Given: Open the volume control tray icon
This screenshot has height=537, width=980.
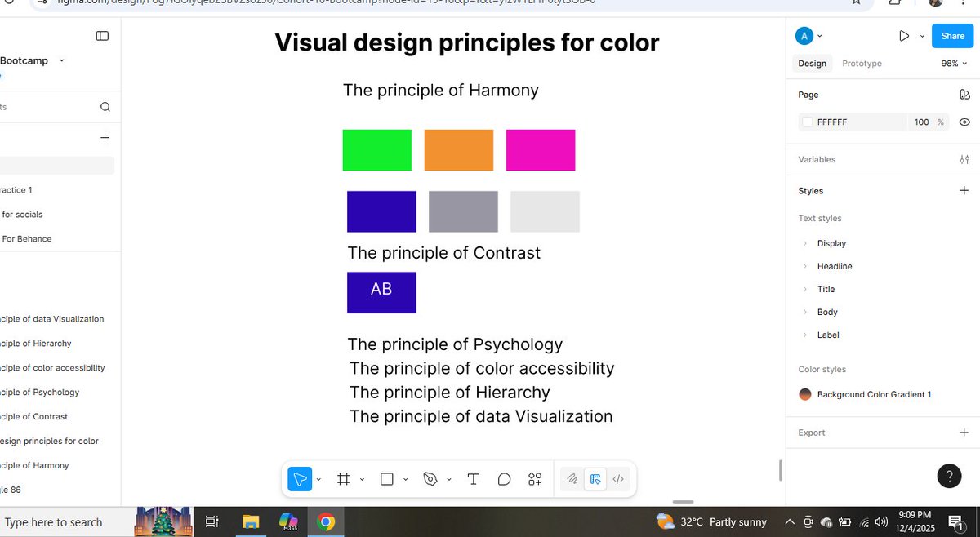Looking at the screenshot, I should 882,522.
